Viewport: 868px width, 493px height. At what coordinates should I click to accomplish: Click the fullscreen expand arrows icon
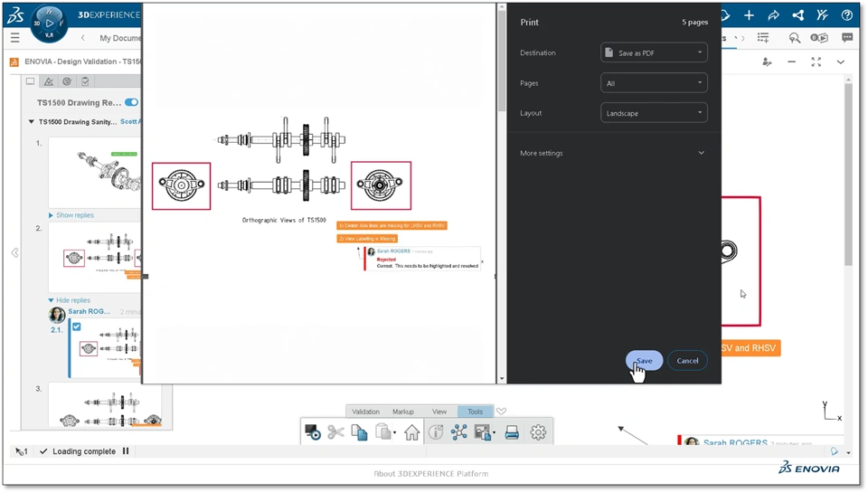coord(816,62)
